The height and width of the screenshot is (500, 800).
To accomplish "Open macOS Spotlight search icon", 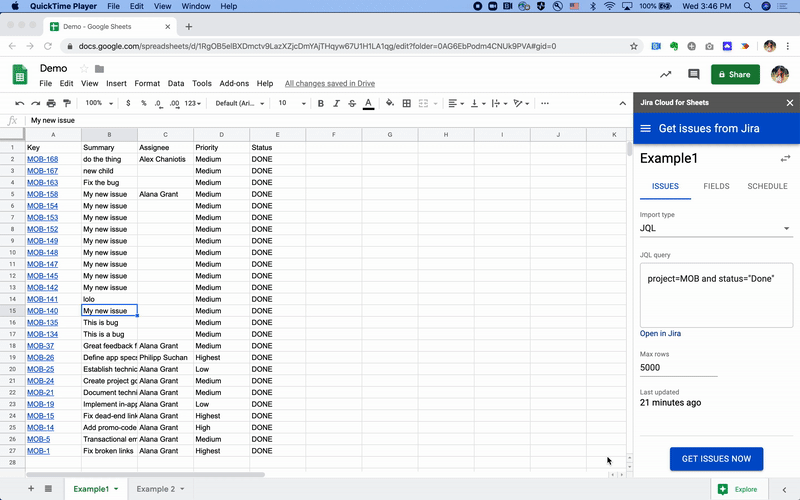I will (747, 6).
